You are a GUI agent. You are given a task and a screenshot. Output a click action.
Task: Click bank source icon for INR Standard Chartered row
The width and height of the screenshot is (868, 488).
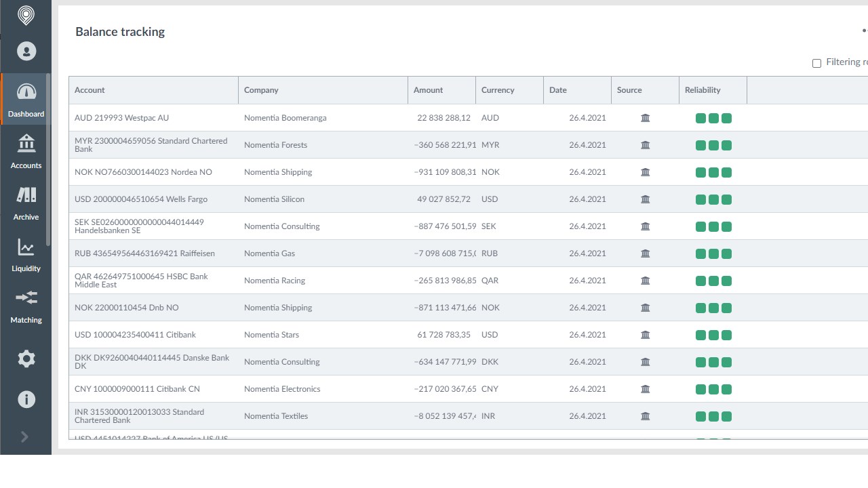pyautogui.click(x=646, y=416)
